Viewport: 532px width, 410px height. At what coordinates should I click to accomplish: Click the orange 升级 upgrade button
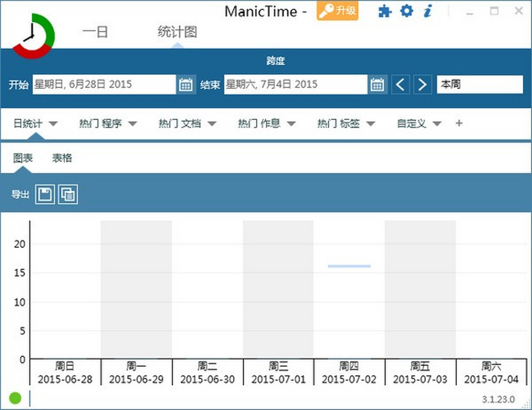(337, 11)
